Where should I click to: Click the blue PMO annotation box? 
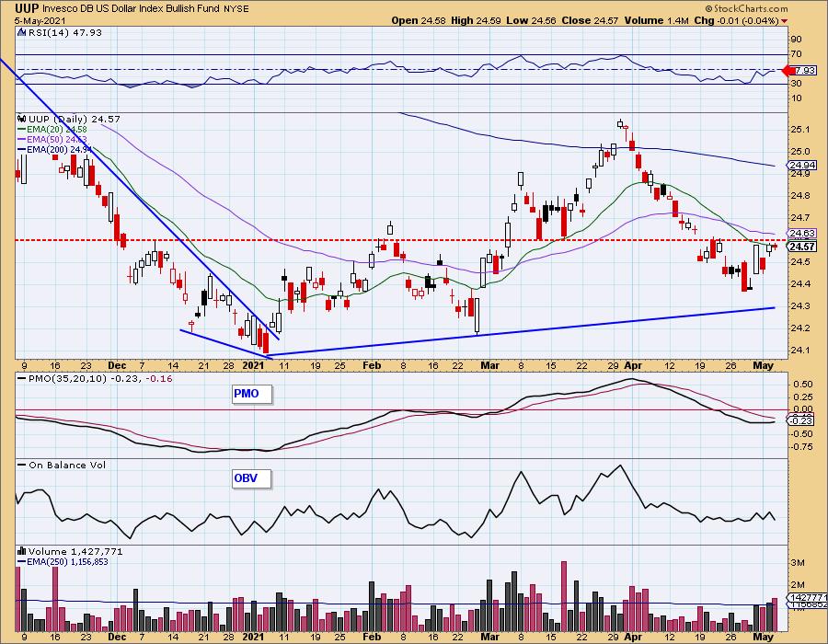click(252, 395)
